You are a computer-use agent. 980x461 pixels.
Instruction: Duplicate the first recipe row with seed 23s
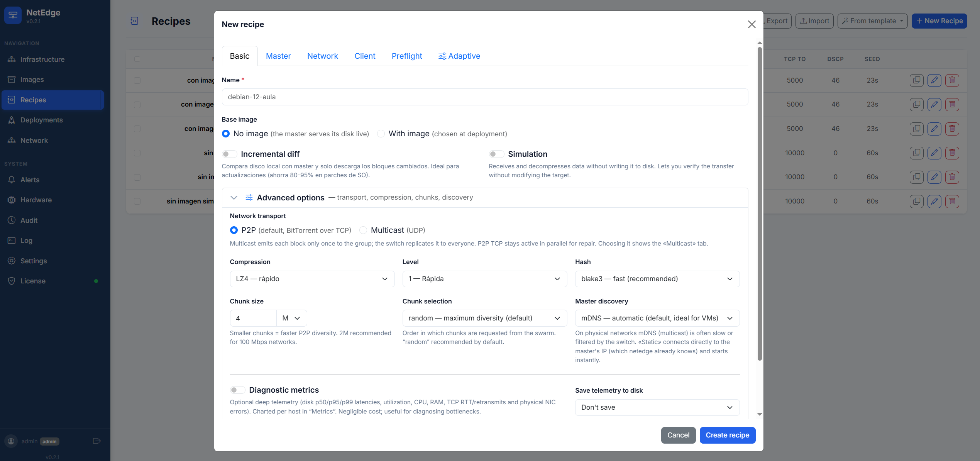coord(916,80)
